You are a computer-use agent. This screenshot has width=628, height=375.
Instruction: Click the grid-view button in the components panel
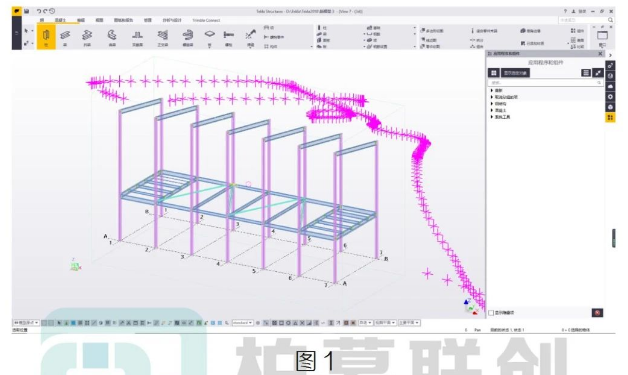tap(493, 73)
